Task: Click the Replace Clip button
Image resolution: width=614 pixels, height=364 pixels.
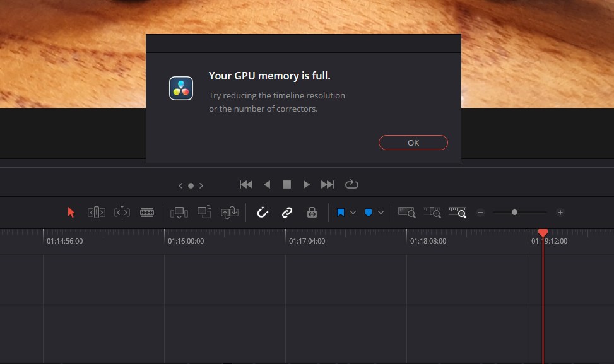Action: coord(230,213)
